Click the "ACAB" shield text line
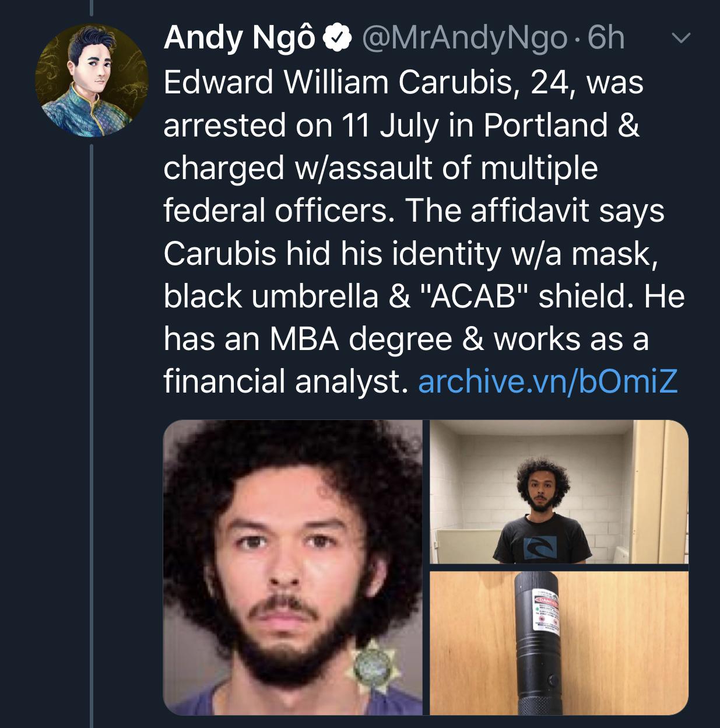720x728 pixels. point(423,296)
